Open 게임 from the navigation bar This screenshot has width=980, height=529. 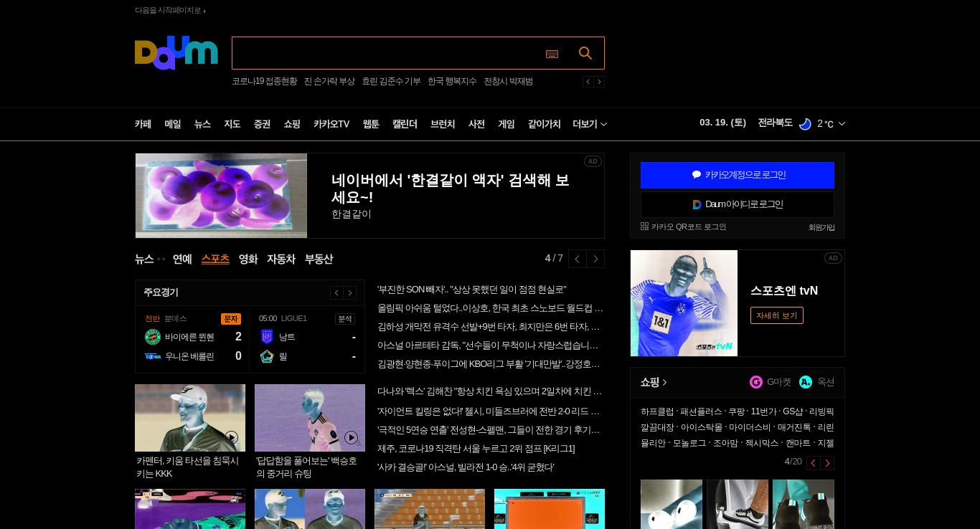507,124
